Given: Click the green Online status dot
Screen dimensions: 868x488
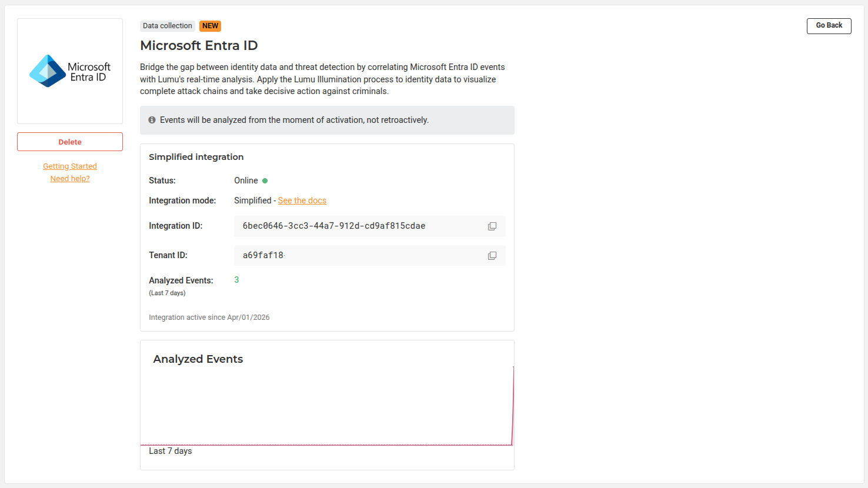Looking at the screenshot, I should 265,181.
